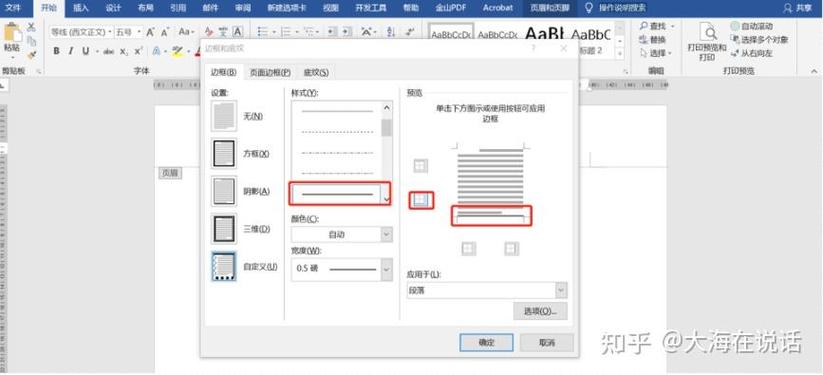Select the Format Painter brush icon
Screen dimensions: 823x375
(x=31, y=55)
